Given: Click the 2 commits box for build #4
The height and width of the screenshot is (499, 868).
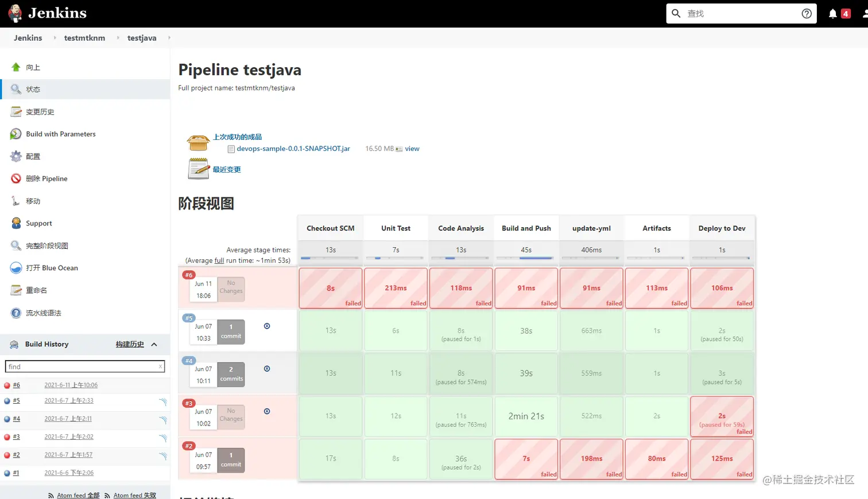Looking at the screenshot, I should (231, 374).
